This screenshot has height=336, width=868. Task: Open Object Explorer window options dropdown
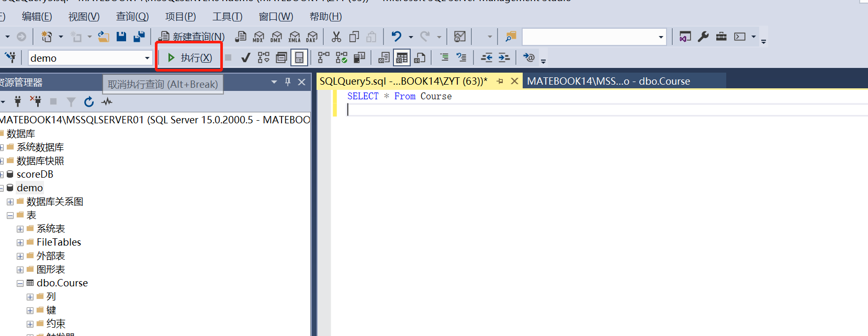tap(274, 82)
